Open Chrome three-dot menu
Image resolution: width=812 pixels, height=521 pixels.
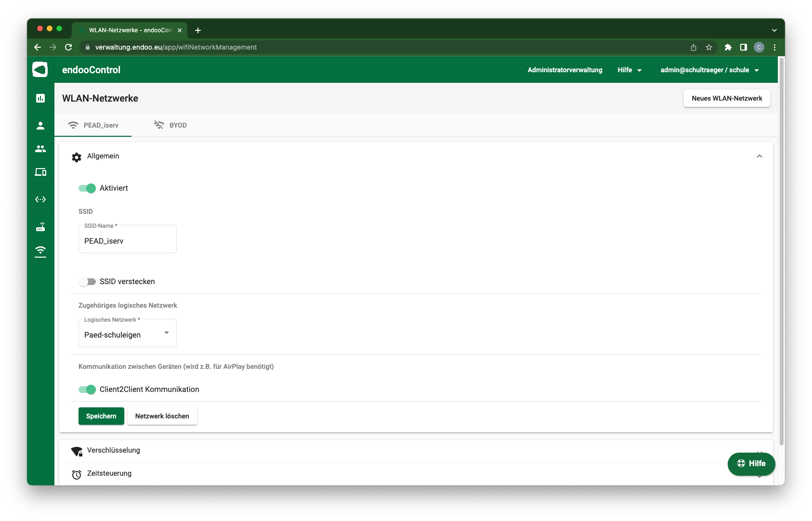tap(774, 47)
